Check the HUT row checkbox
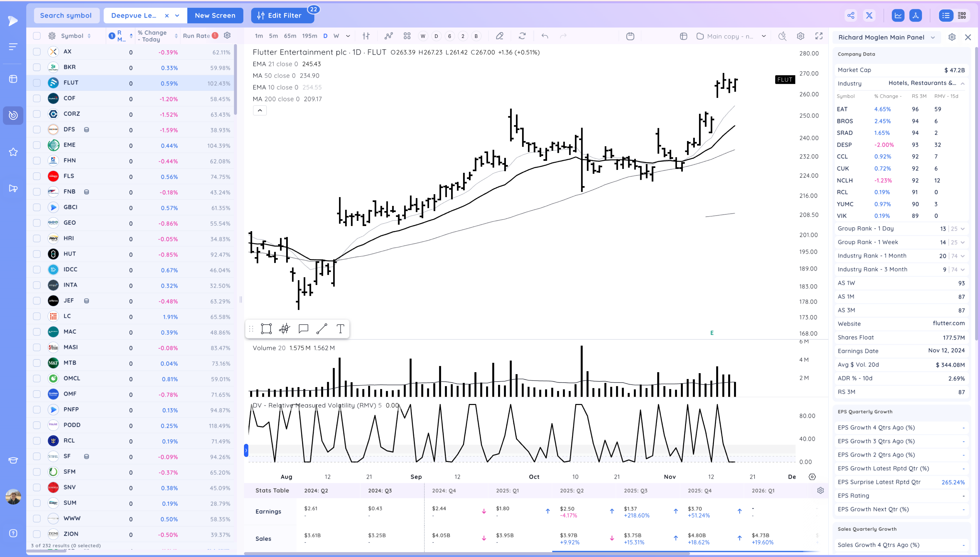The width and height of the screenshot is (980, 557). 37,254
